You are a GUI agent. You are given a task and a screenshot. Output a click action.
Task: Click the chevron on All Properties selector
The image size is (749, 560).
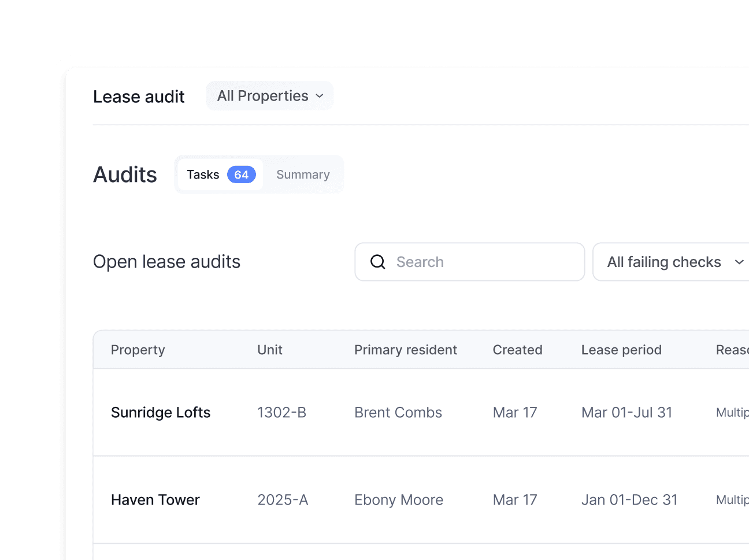click(320, 96)
